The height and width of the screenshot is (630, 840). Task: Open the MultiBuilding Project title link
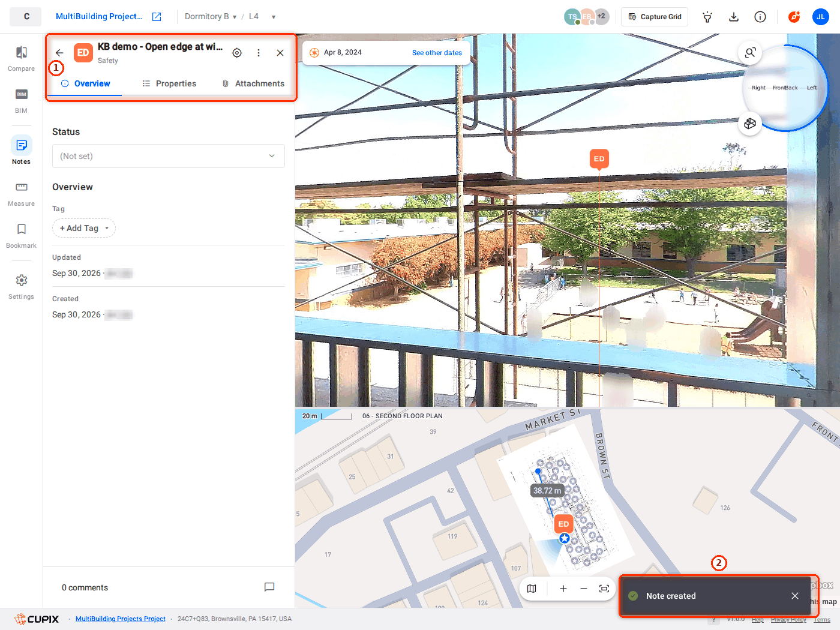[99, 17]
